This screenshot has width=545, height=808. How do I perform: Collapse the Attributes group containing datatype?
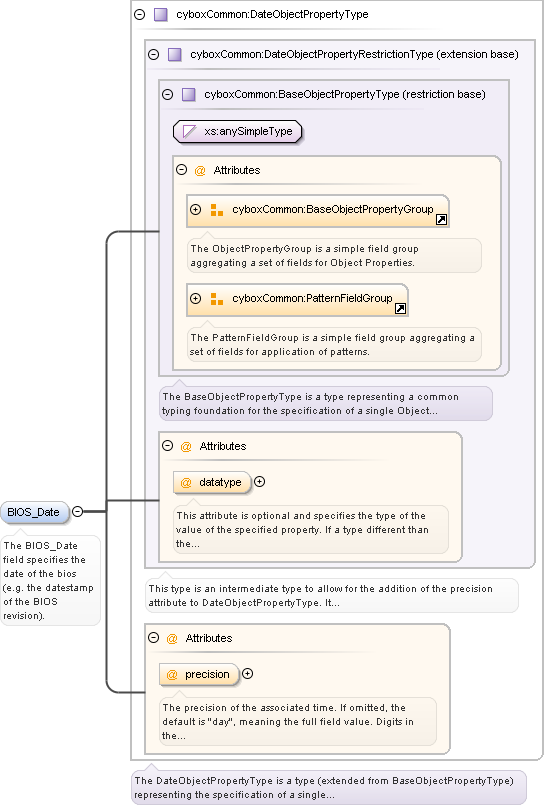pos(167,446)
